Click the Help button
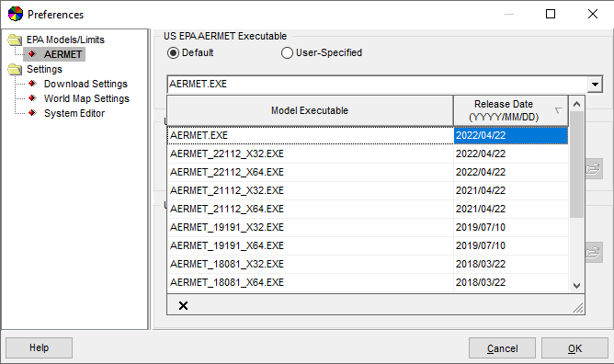614x364 pixels. (x=40, y=347)
